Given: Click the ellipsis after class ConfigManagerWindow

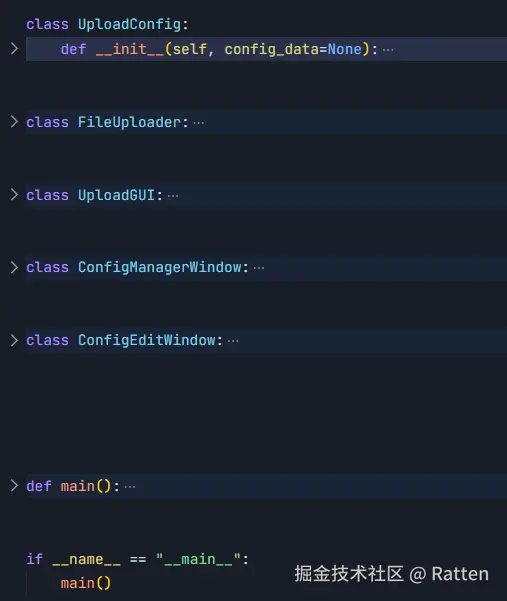Looking at the screenshot, I should (259, 268).
